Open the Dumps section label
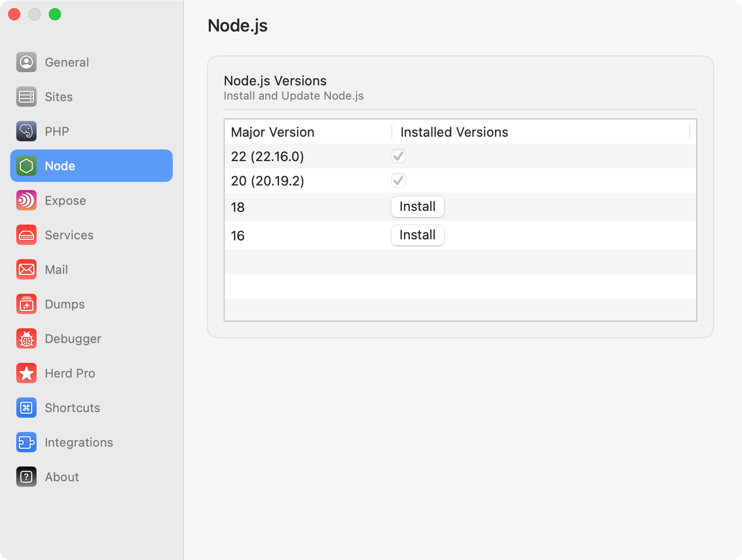Image resolution: width=742 pixels, height=560 pixels. point(65,304)
